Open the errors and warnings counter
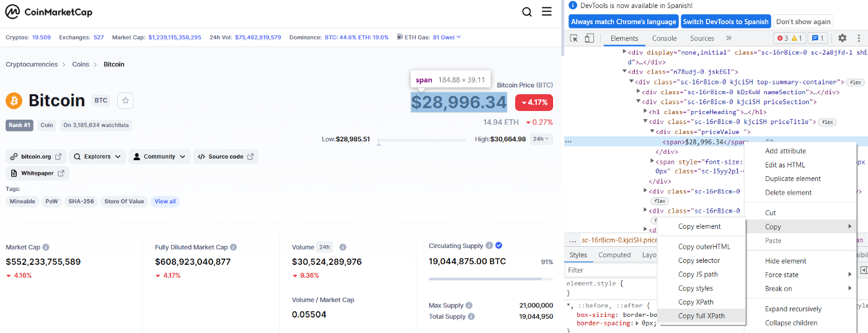The height and width of the screenshot is (333, 868). coord(790,38)
